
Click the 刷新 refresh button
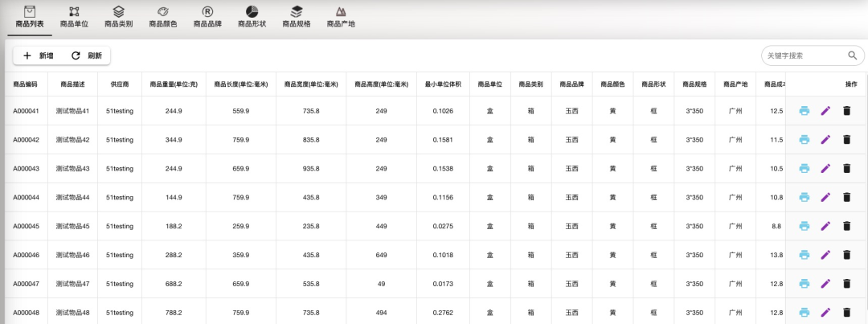pyautogui.click(x=87, y=55)
